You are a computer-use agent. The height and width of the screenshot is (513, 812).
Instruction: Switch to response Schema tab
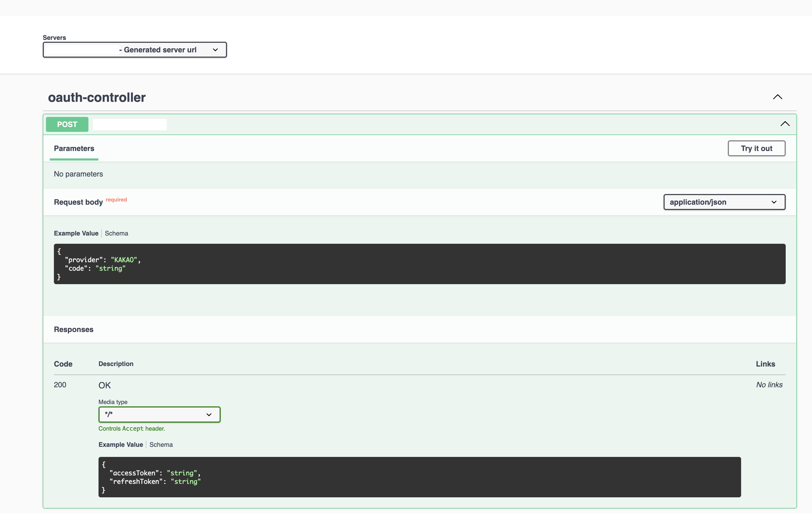coord(161,444)
